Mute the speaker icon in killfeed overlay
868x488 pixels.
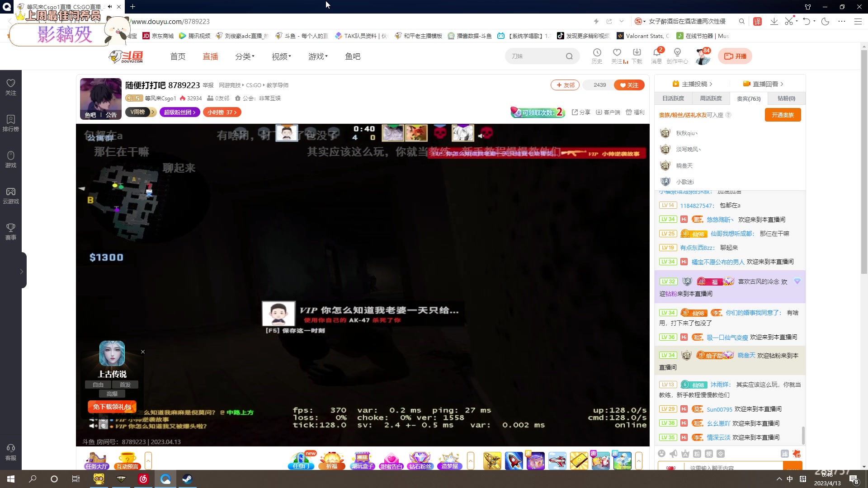480,136
